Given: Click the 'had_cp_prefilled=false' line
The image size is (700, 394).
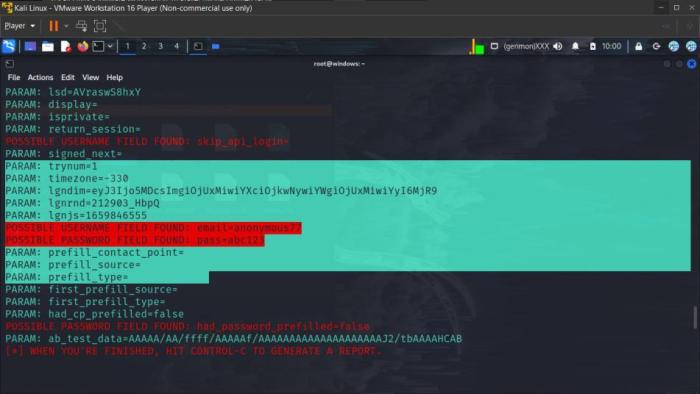Looking at the screenshot, I should click(x=95, y=314).
